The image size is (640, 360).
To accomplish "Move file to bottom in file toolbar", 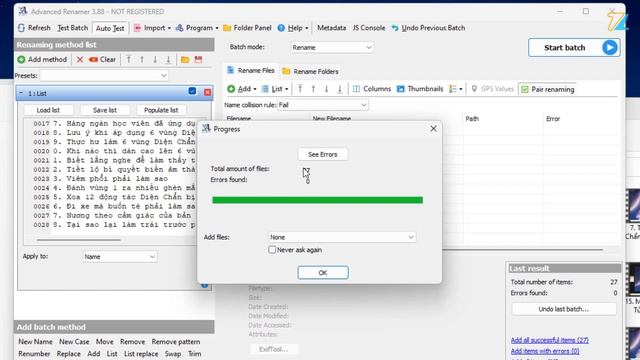I will tap(340, 89).
